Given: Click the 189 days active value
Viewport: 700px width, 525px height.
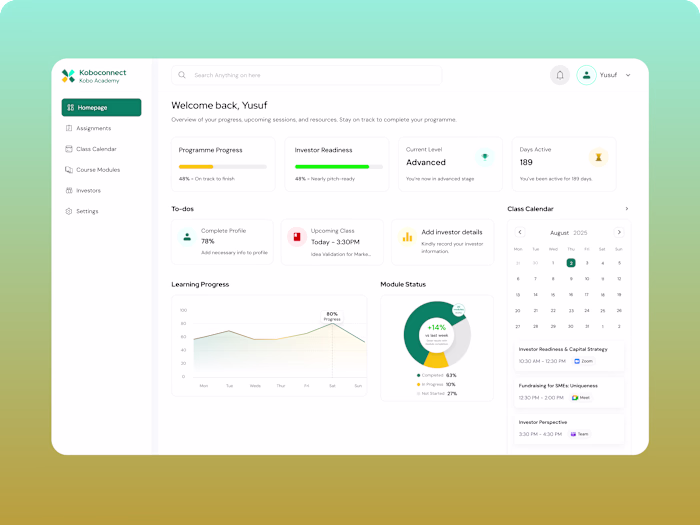Looking at the screenshot, I should (526, 162).
